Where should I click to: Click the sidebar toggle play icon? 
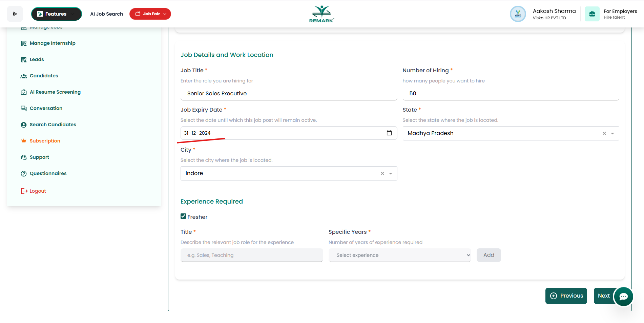(15, 14)
